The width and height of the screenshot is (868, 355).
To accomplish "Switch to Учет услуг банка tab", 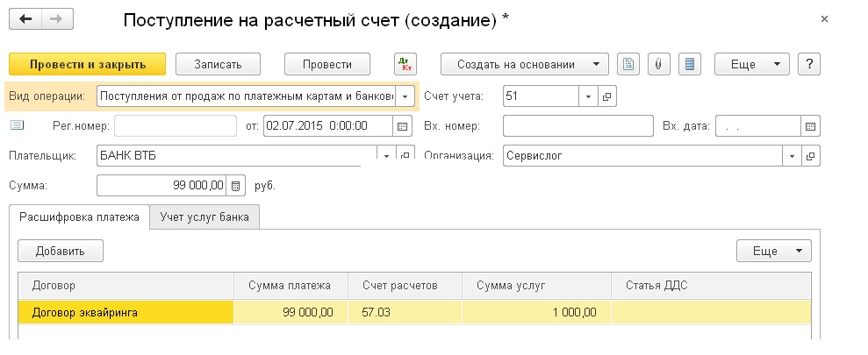I will [x=204, y=217].
